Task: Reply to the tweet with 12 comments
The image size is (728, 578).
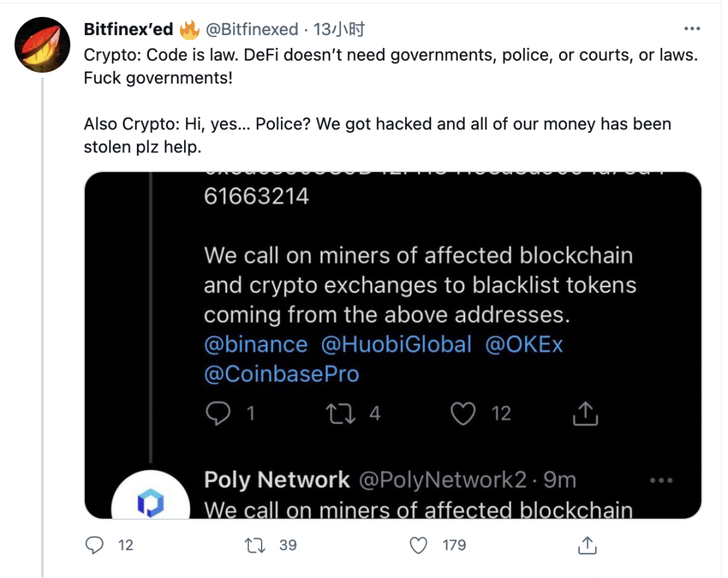Action: [x=95, y=545]
